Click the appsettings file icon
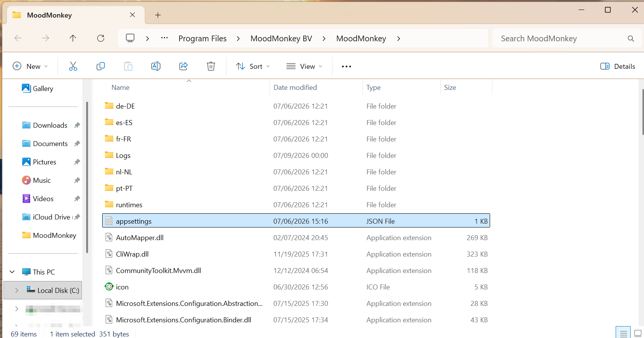644x338 pixels. (x=109, y=221)
